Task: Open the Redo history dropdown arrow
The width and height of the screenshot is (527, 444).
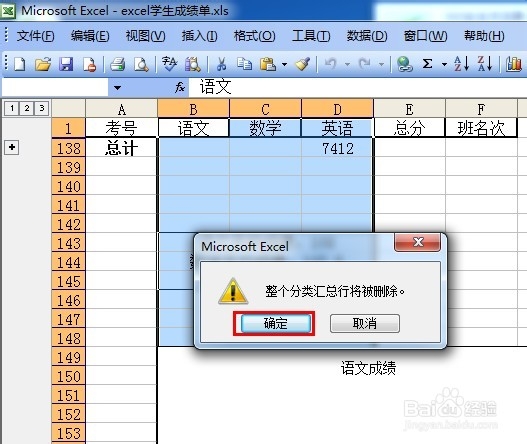Action: pyautogui.click(x=381, y=64)
